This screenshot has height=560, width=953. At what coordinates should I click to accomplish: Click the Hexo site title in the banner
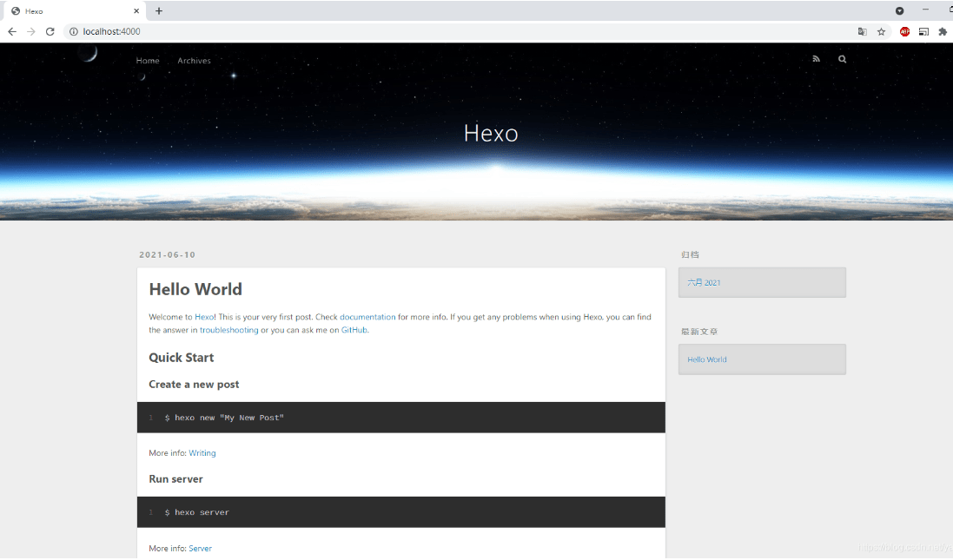tap(491, 133)
